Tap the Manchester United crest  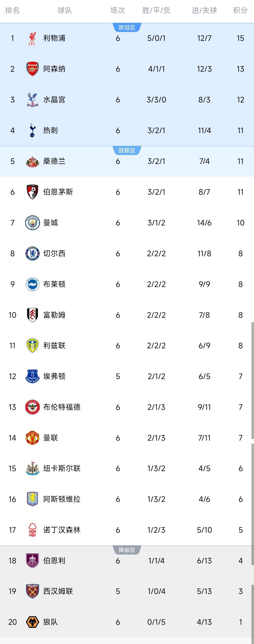click(x=32, y=438)
